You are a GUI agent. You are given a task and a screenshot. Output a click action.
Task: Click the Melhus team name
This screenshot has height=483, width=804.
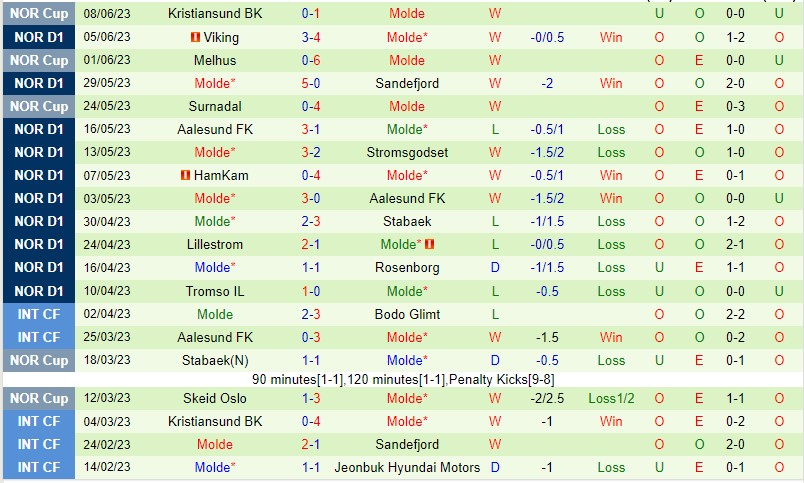(x=215, y=60)
